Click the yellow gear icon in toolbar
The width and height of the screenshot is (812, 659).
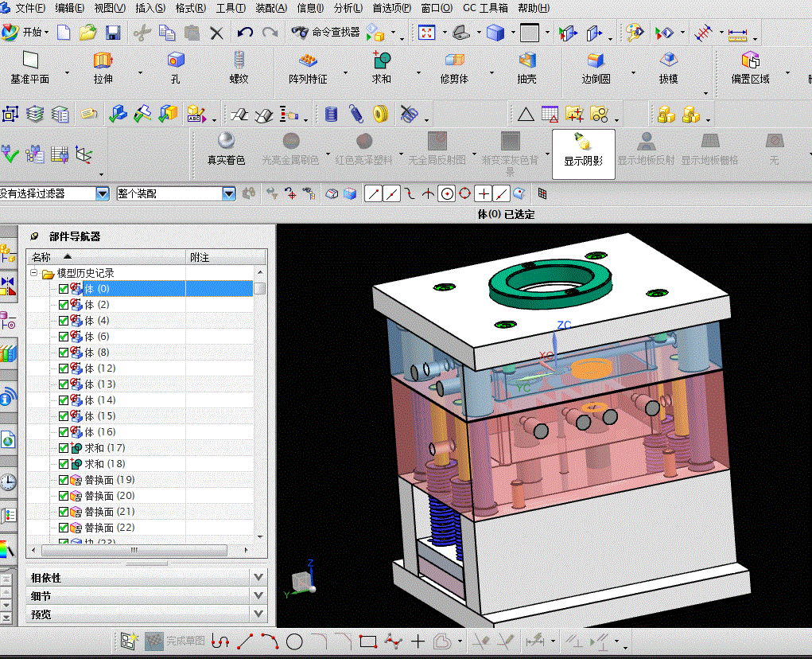(x=381, y=114)
